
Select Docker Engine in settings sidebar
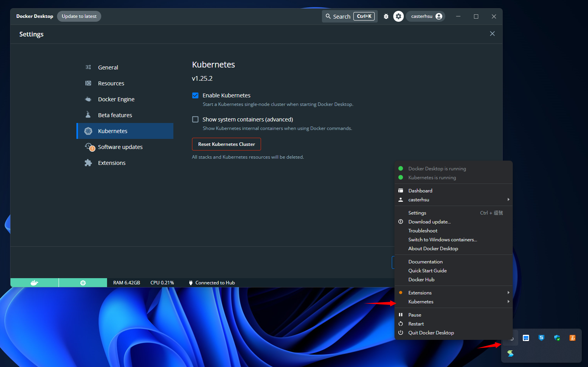click(116, 99)
